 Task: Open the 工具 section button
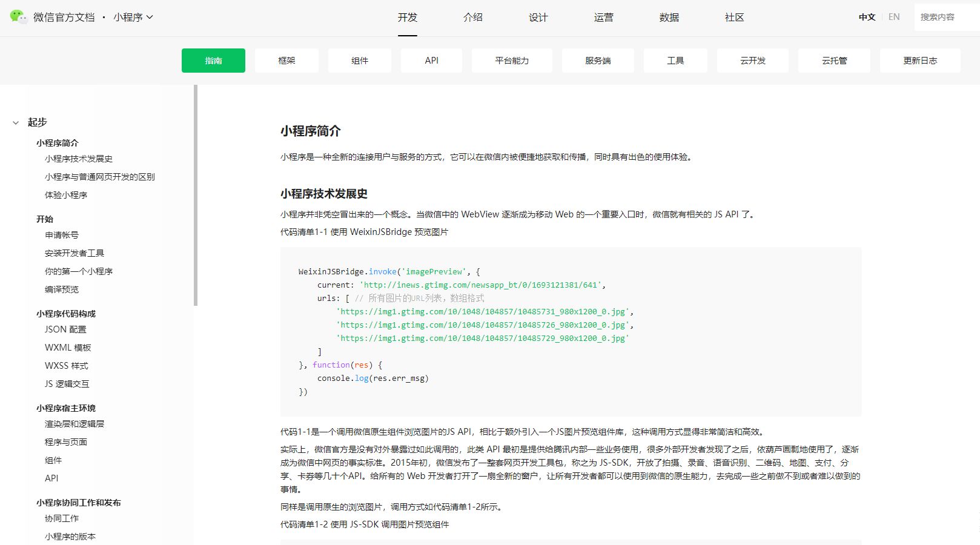coord(675,61)
